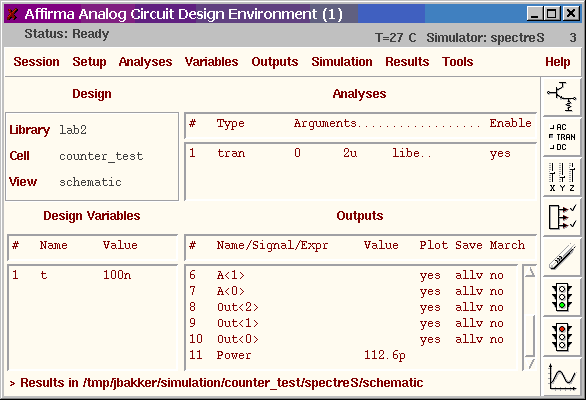Click the 2u stop time argument

click(x=350, y=153)
